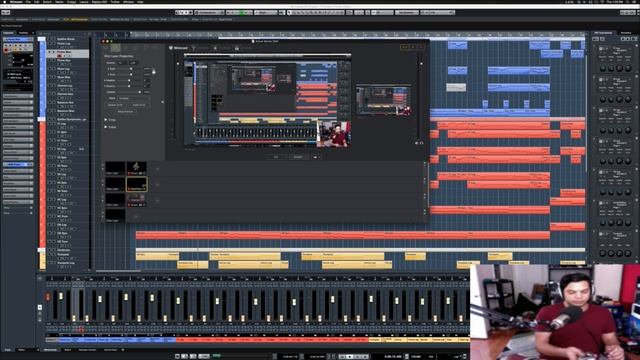The width and height of the screenshot is (640, 360).
Task: Click the long red clip spanning the arrangement
Action: pos(343,235)
